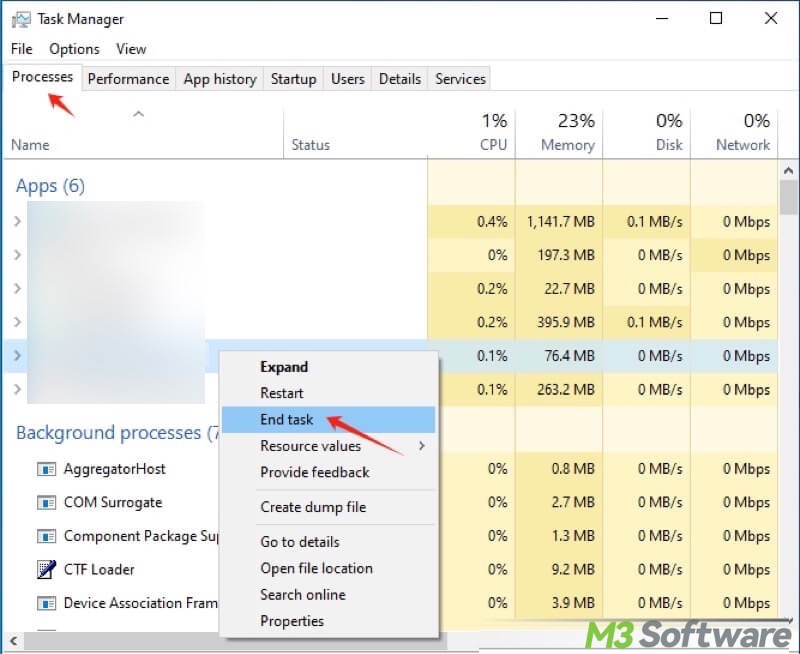Click Open file location entry
This screenshot has width=800, height=654.
click(x=316, y=568)
